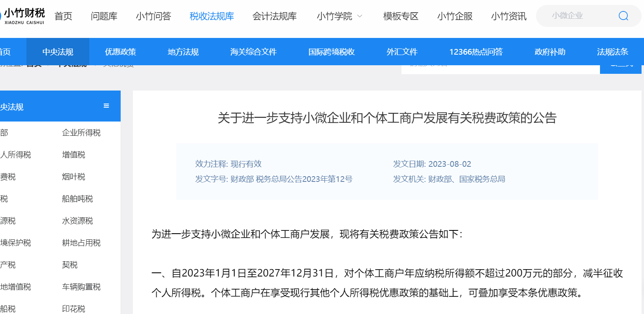Viewport: 644px width, 314px height.
Task: Open the 车辆购置税 category
Action: [x=81, y=287]
